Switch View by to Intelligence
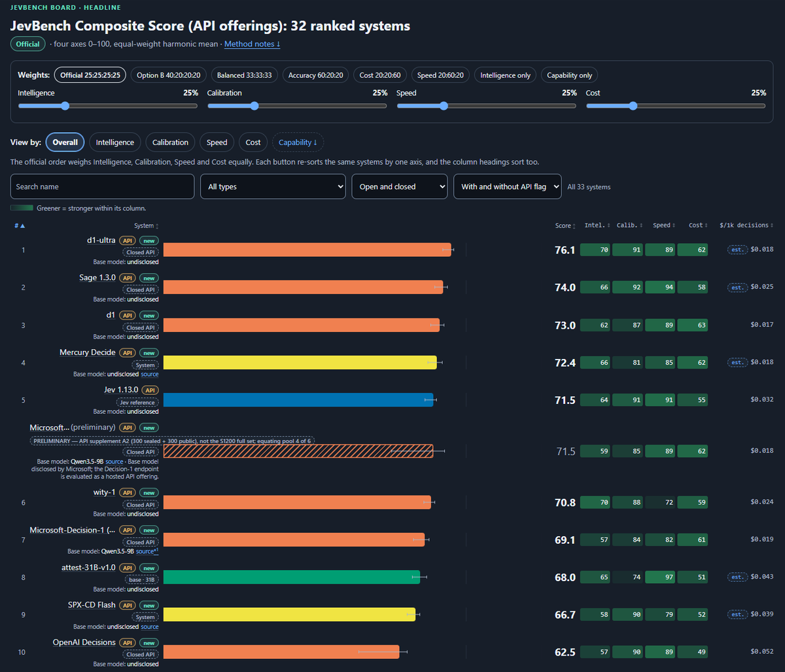Screen dimensions: 785x672 point(115,143)
